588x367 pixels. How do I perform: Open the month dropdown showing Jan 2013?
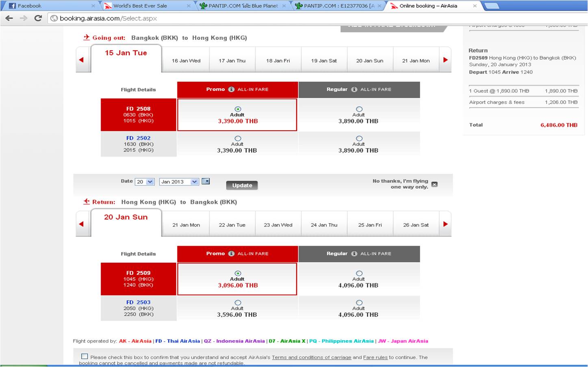click(179, 181)
